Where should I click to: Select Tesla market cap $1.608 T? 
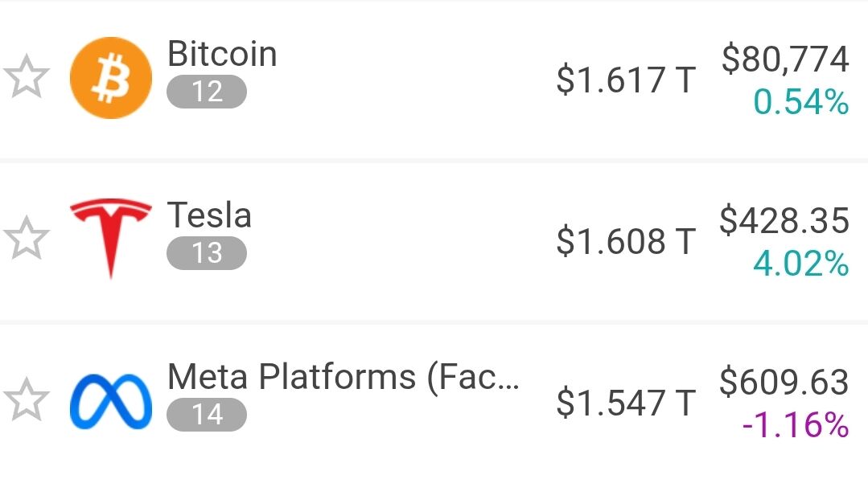626,241
